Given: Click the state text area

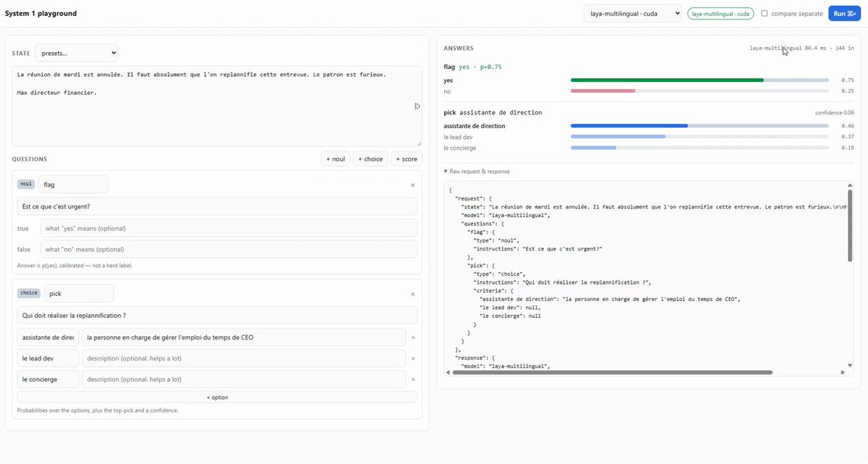Looking at the screenshot, I should [217, 106].
